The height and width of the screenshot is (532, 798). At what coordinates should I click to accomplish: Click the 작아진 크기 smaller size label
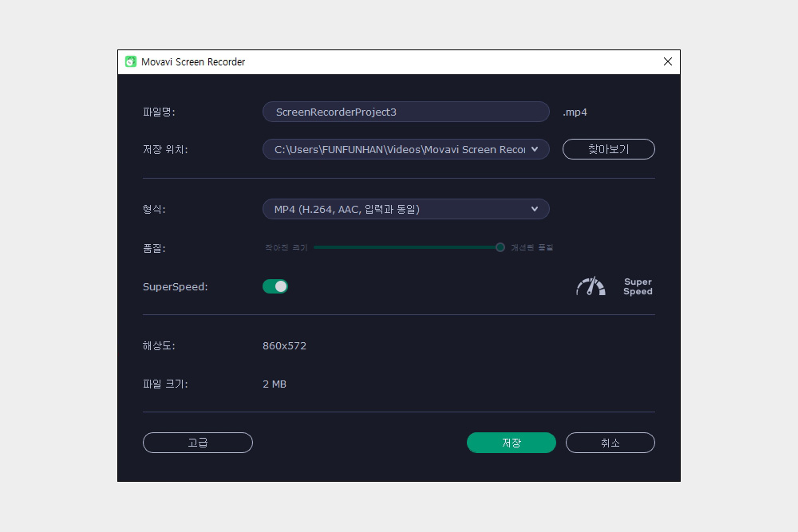coord(286,248)
